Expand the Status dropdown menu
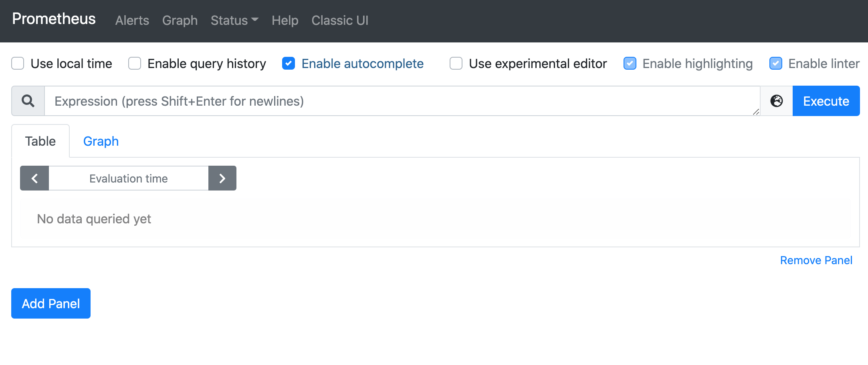Screen dimensions: 868x365 (x=234, y=20)
